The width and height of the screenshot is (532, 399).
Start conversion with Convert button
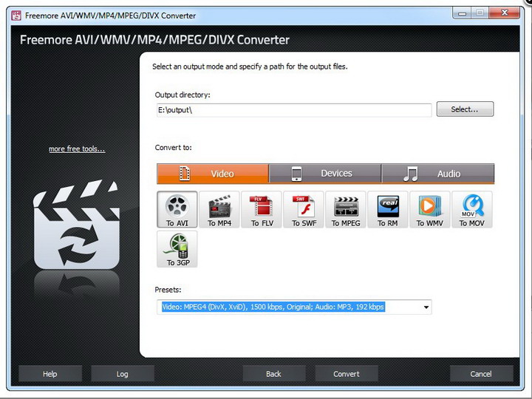[346, 374]
